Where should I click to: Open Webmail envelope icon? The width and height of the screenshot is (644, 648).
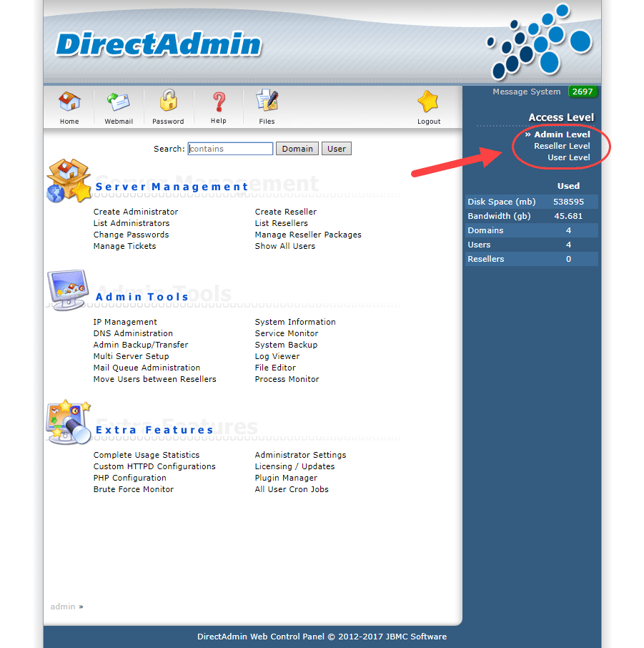click(119, 102)
